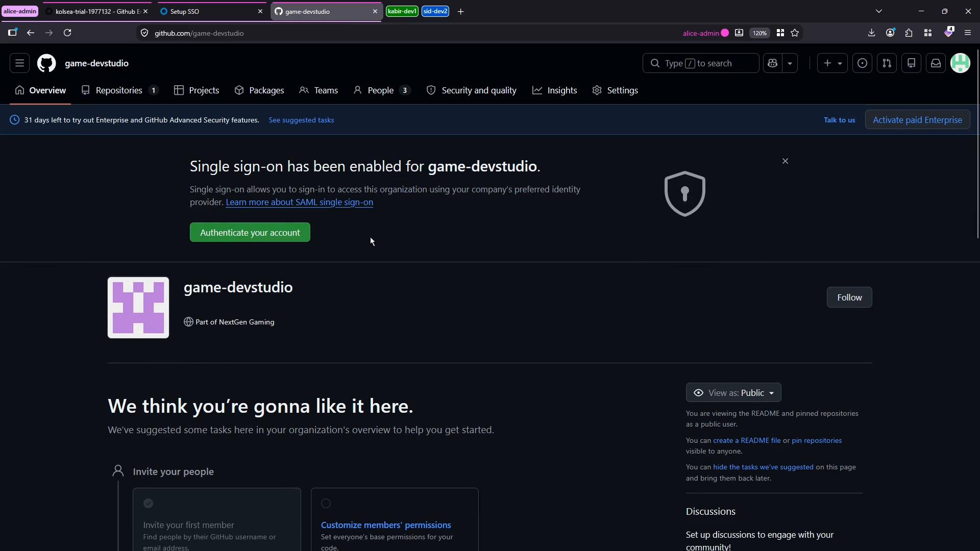Image resolution: width=980 pixels, height=551 pixels.
Task: Open the browser application menu
Action: 968,33
